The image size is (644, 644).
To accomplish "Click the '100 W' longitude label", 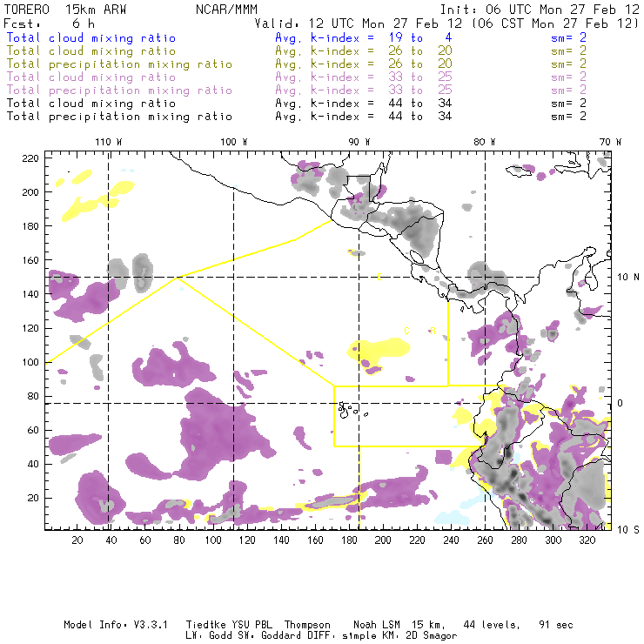I will pyautogui.click(x=234, y=142).
